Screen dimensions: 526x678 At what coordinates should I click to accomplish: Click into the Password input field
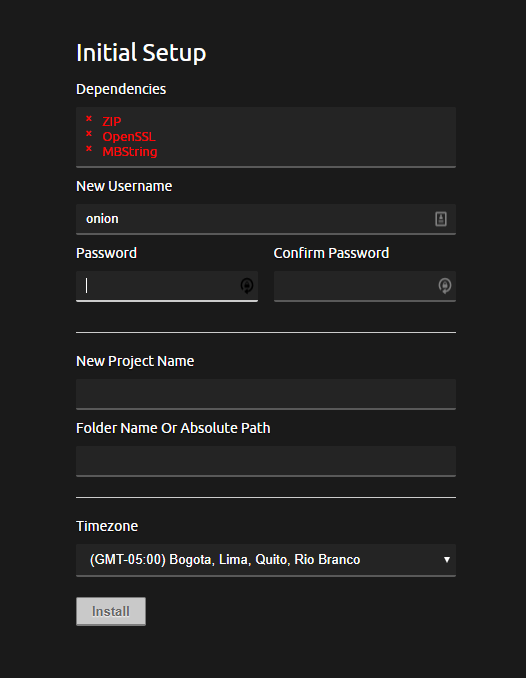coord(167,286)
